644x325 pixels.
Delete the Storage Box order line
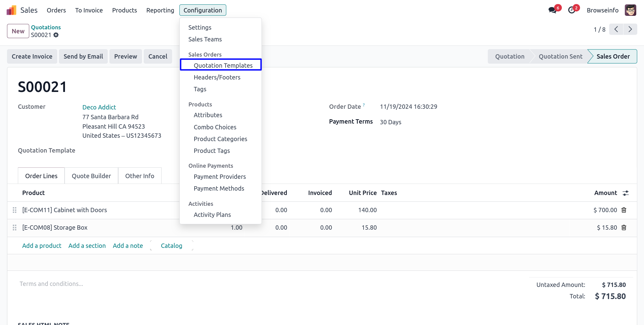click(x=624, y=228)
